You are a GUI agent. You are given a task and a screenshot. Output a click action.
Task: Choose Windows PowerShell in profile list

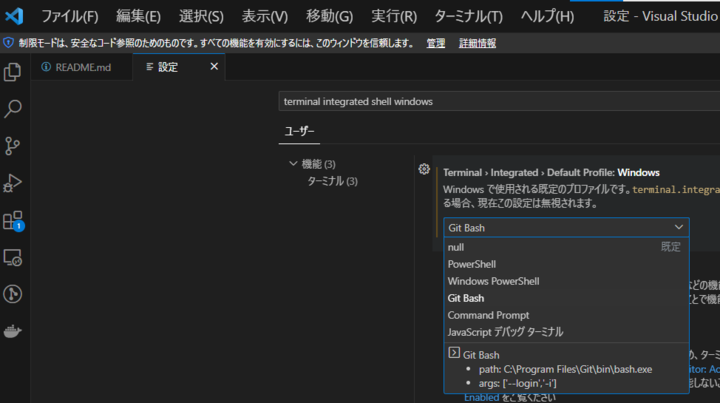(566, 281)
